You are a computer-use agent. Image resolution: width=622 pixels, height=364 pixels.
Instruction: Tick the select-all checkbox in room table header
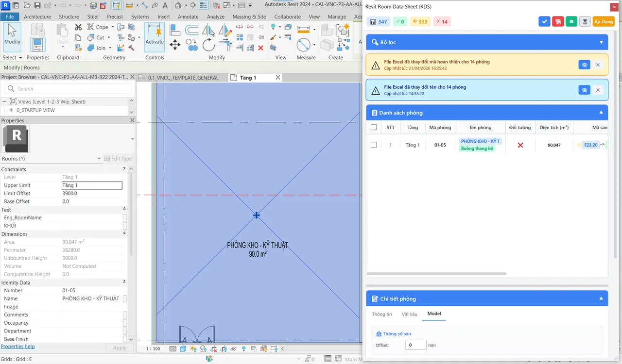(x=374, y=128)
